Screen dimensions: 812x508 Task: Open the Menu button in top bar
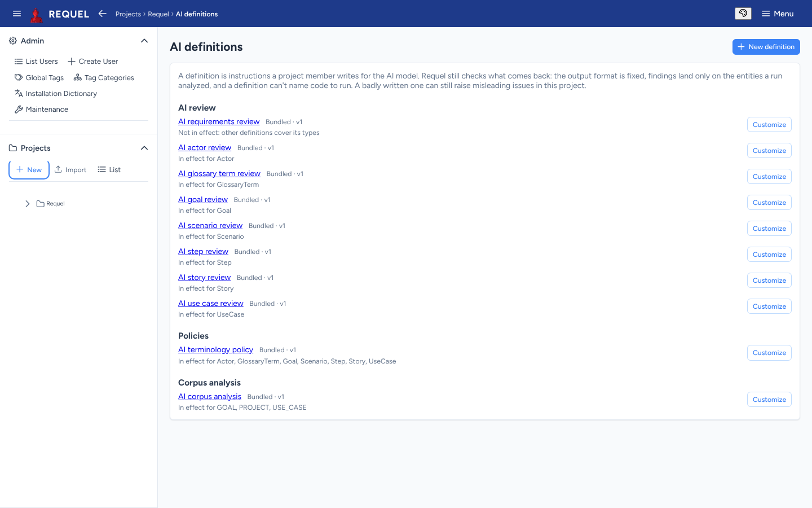pyautogui.click(x=778, y=14)
